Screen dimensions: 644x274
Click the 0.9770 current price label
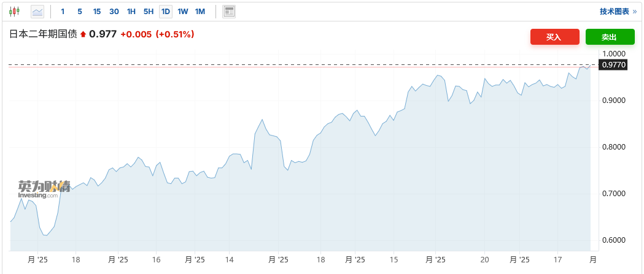point(613,64)
